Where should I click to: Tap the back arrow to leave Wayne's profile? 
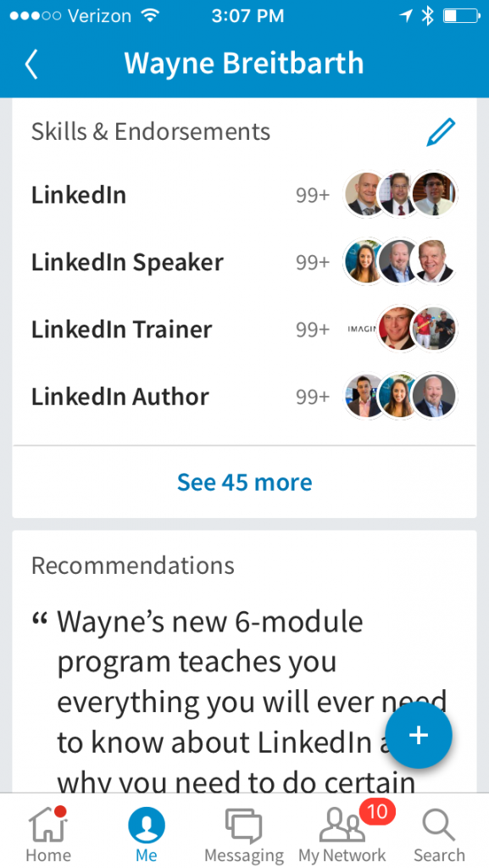coord(31,64)
